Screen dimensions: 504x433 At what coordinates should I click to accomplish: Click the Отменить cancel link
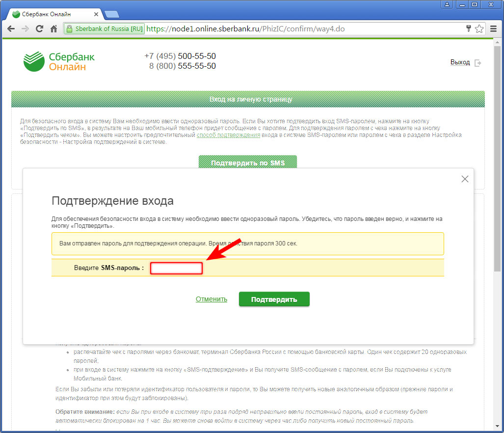point(212,299)
